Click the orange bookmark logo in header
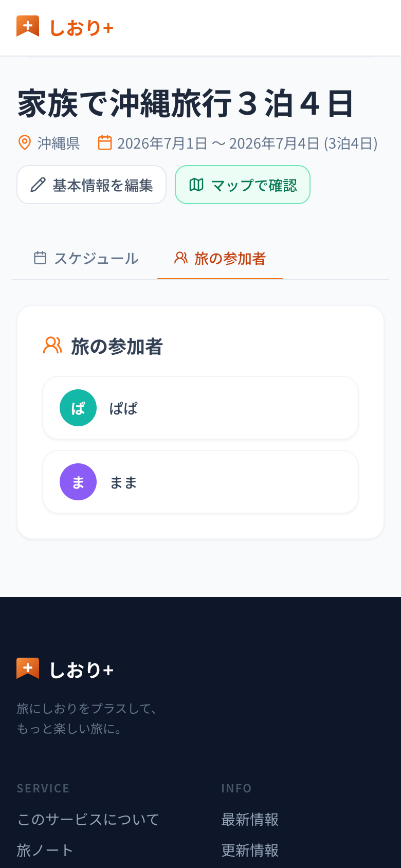This screenshot has width=401, height=868. click(28, 27)
